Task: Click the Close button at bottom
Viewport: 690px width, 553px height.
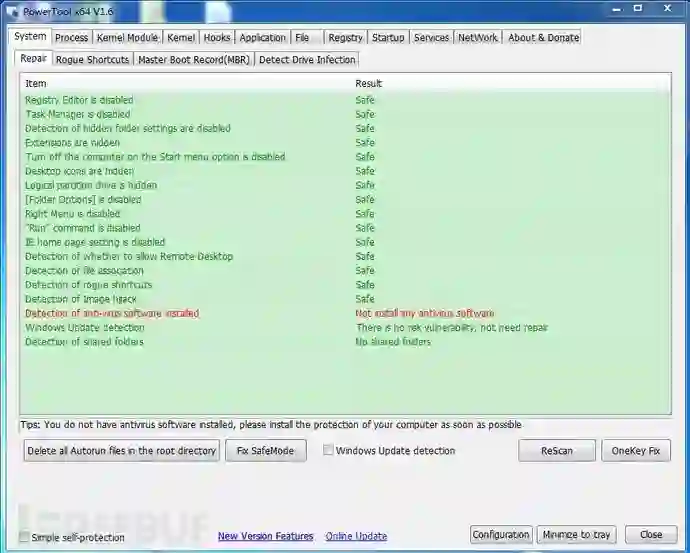Action: pos(651,535)
